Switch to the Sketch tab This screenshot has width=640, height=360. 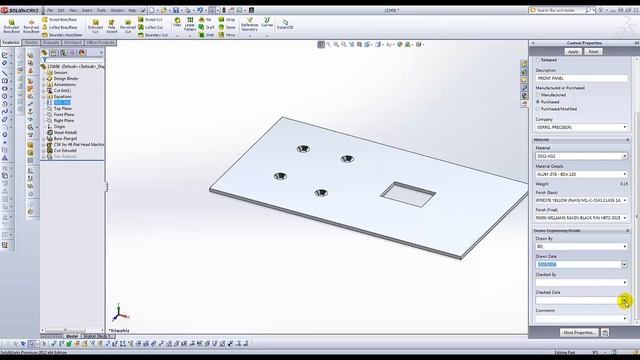tap(31, 42)
